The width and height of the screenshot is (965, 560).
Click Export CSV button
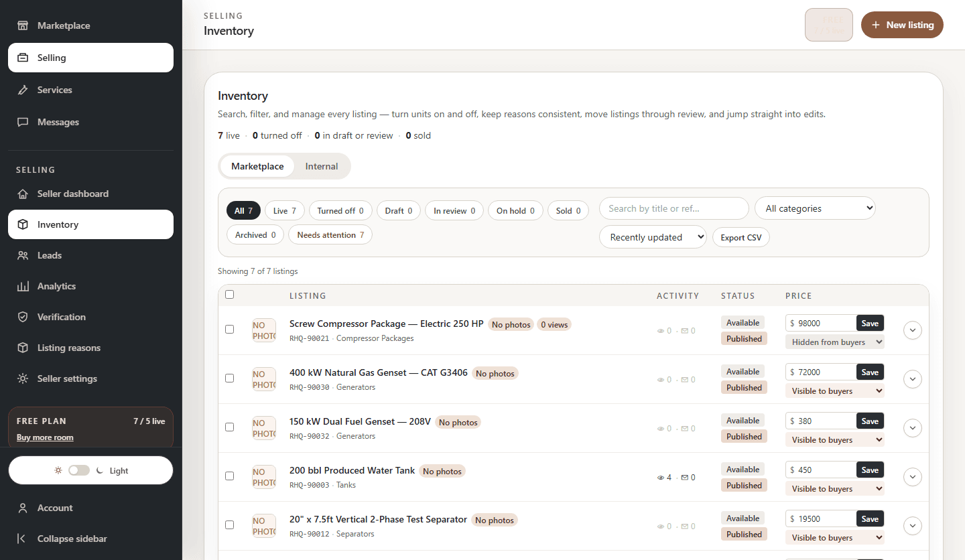coord(741,237)
